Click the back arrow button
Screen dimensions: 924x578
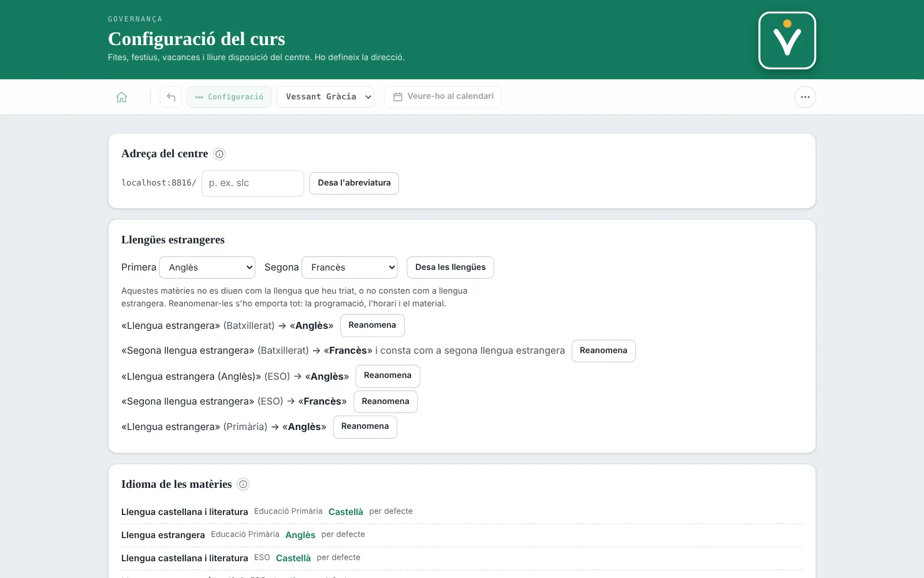171,97
